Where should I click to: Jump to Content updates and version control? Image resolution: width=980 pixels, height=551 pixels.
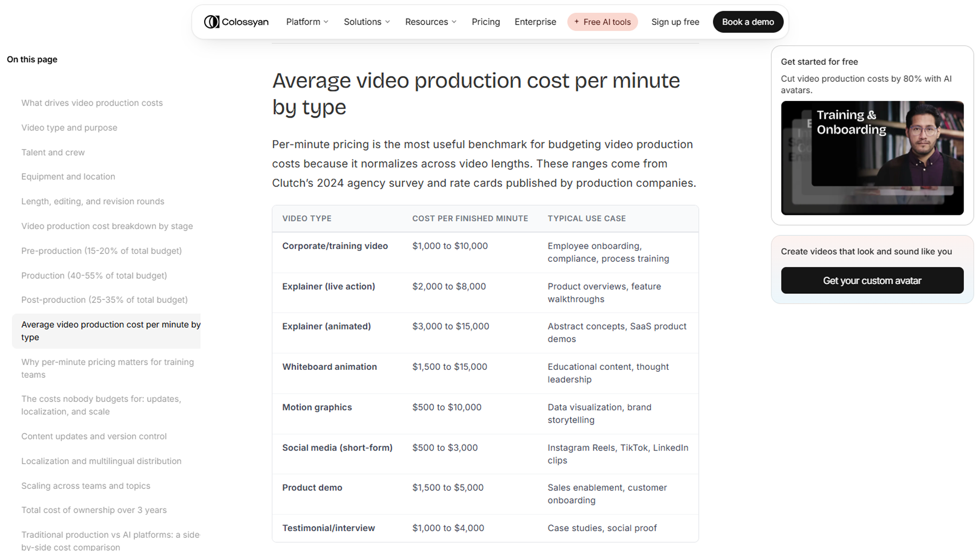(93, 437)
